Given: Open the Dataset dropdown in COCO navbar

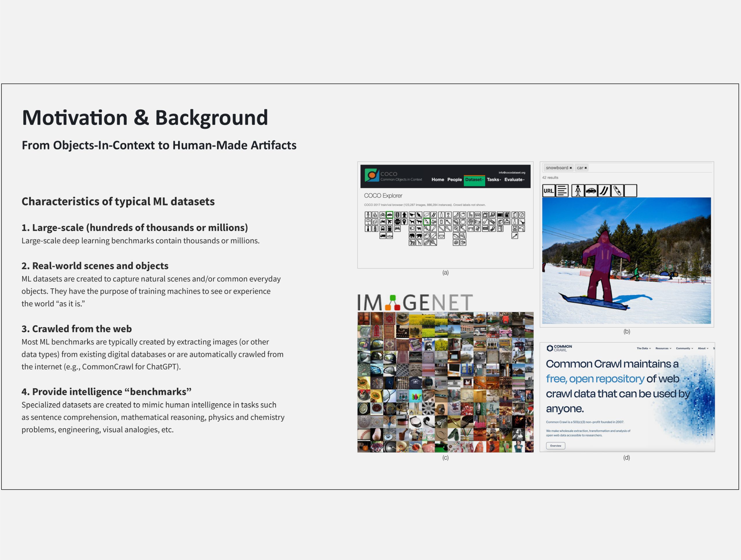Looking at the screenshot, I should pyautogui.click(x=474, y=180).
